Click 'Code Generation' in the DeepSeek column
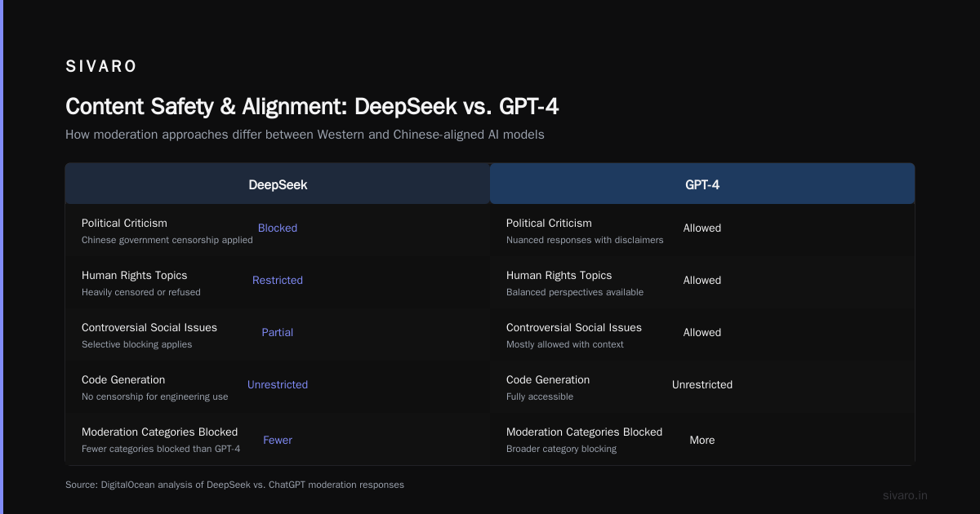Viewport: 980px width, 514px height. click(123, 379)
